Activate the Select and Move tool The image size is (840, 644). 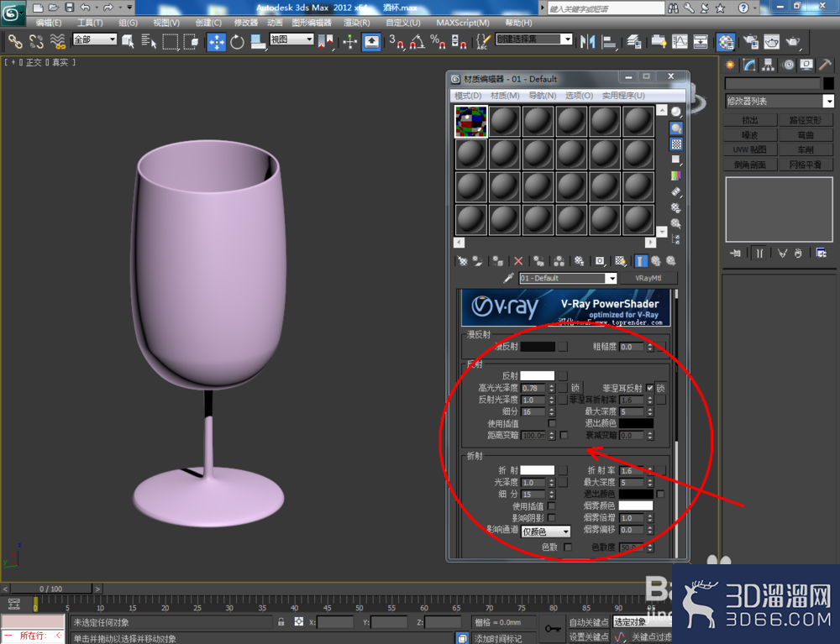217,42
